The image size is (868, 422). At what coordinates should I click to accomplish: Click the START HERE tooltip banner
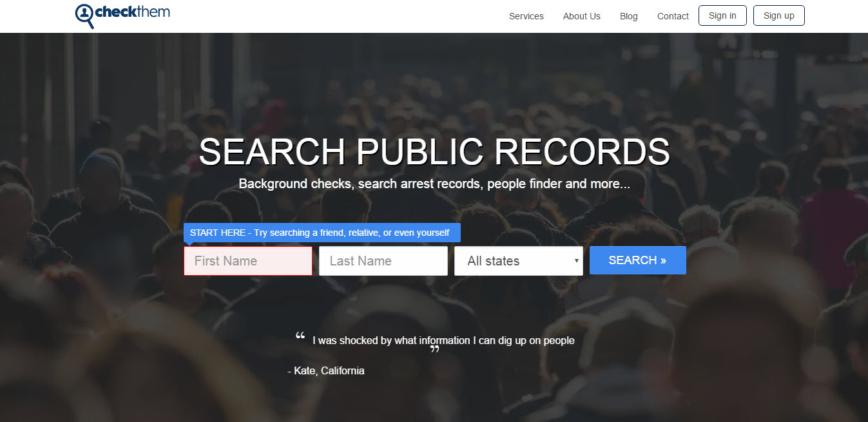coord(322,233)
